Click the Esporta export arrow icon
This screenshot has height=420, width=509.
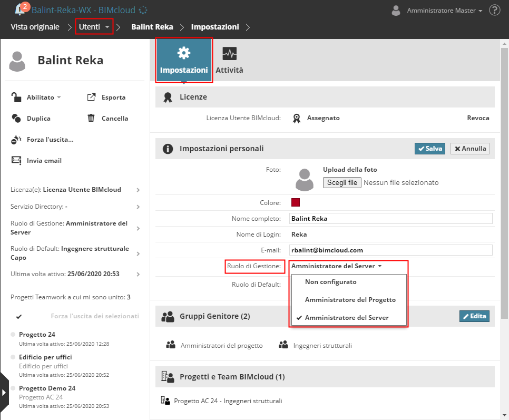pyautogui.click(x=91, y=97)
